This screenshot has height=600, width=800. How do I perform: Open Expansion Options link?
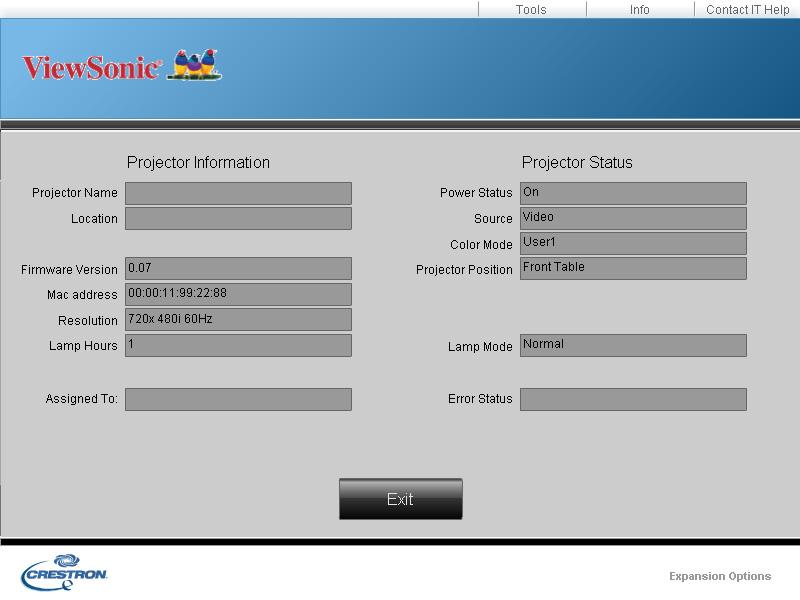pos(720,576)
